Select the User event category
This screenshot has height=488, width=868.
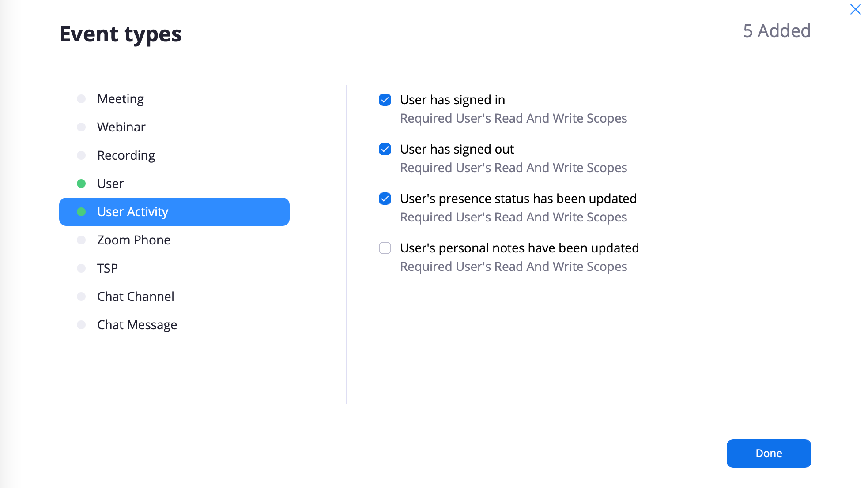[x=110, y=184]
